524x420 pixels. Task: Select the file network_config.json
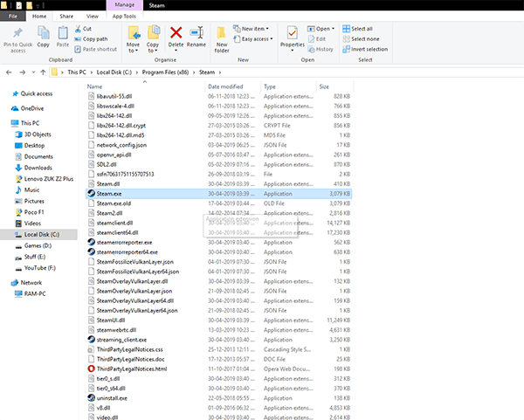pyautogui.click(x=219, y=145)
